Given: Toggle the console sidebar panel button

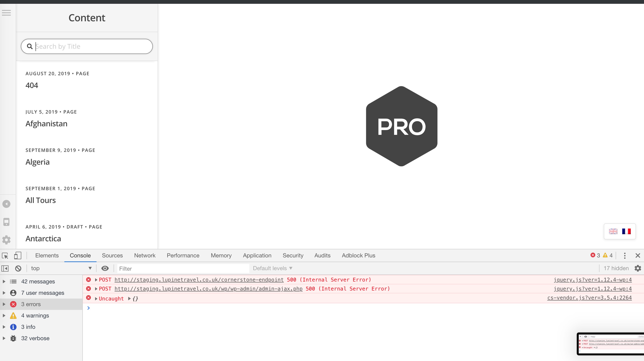Looking at the screenshot, I should [x=5, y=269].
